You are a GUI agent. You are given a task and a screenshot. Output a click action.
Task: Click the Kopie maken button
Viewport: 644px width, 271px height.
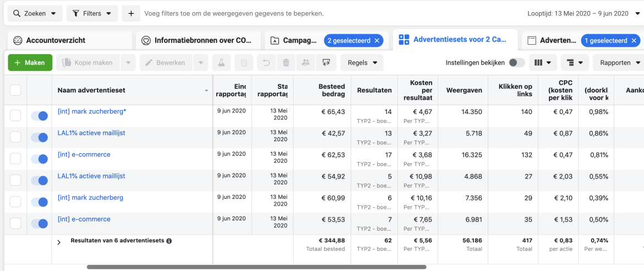click(x=89, y=62)
